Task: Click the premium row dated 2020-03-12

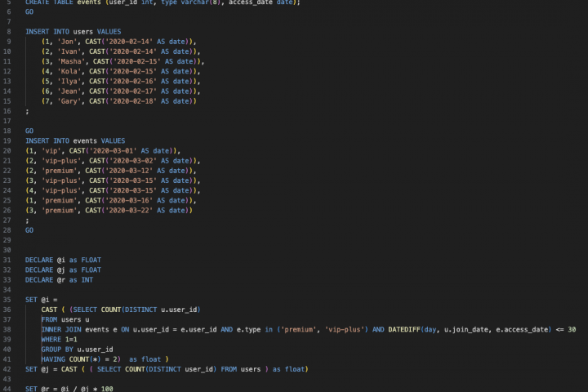Action: coord(111,171)
